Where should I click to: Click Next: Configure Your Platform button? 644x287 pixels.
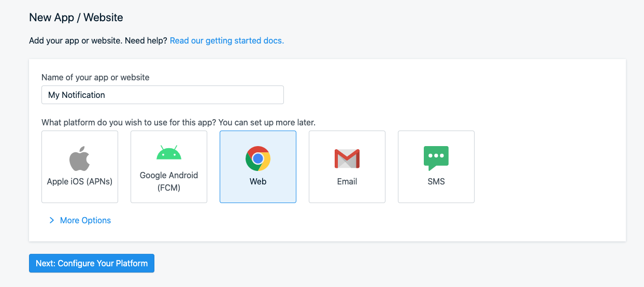pyautogui.click(x=92, y=263)
